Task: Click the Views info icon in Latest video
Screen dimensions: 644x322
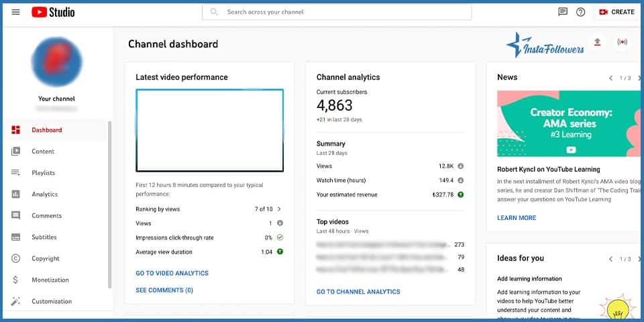Action: pyautogui.click(x=280, y=223)
